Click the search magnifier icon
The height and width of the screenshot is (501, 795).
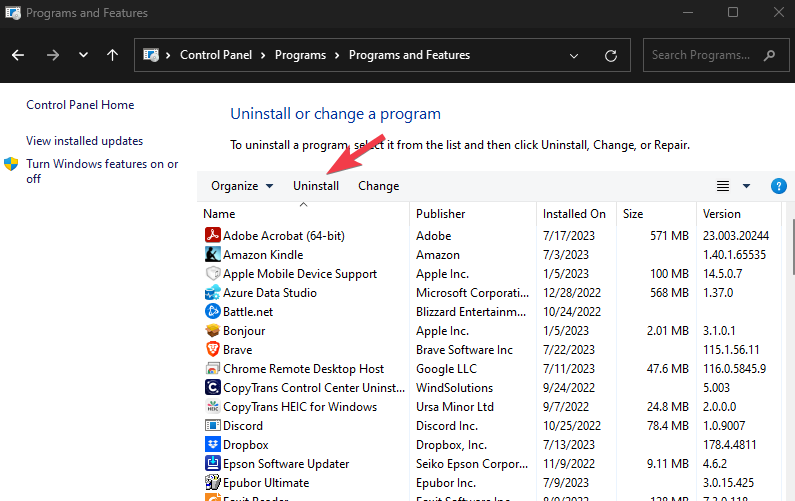click(x=770, y=55)
